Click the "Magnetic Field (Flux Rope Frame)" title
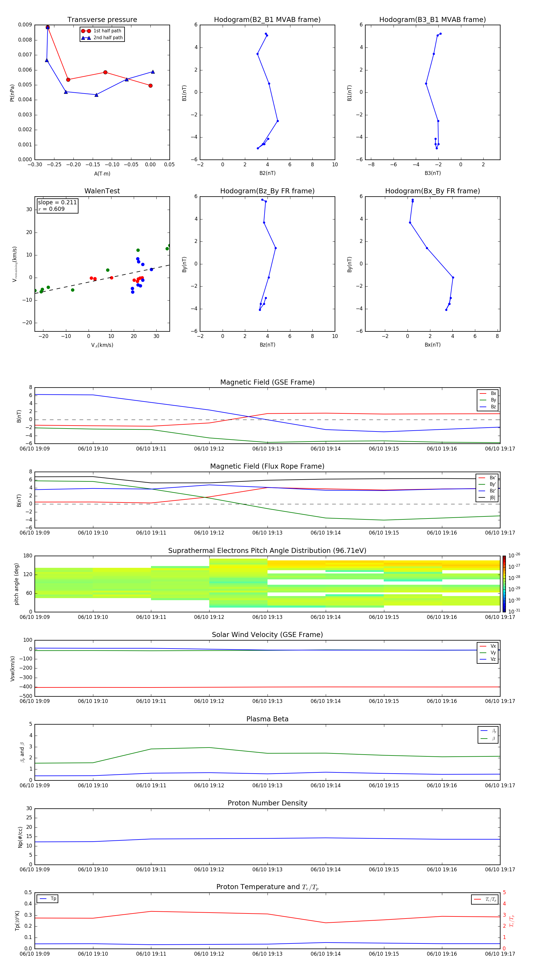 click(267, 467)
